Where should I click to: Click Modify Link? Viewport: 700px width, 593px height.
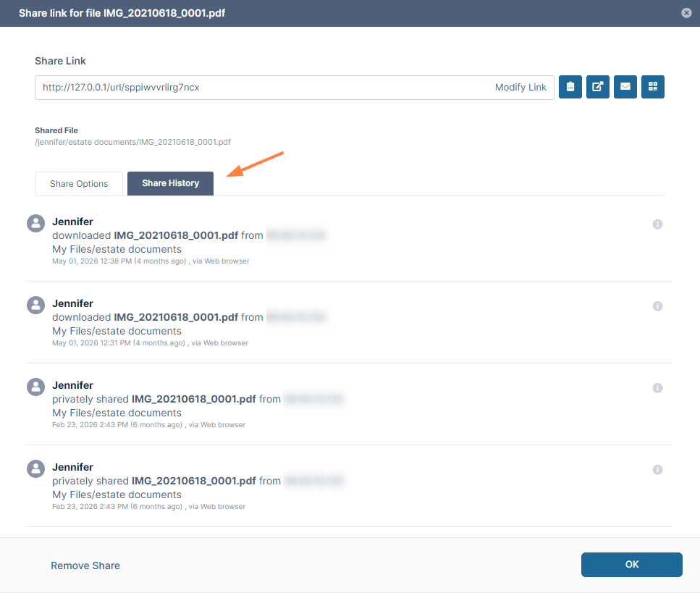[x=520, y=87]
